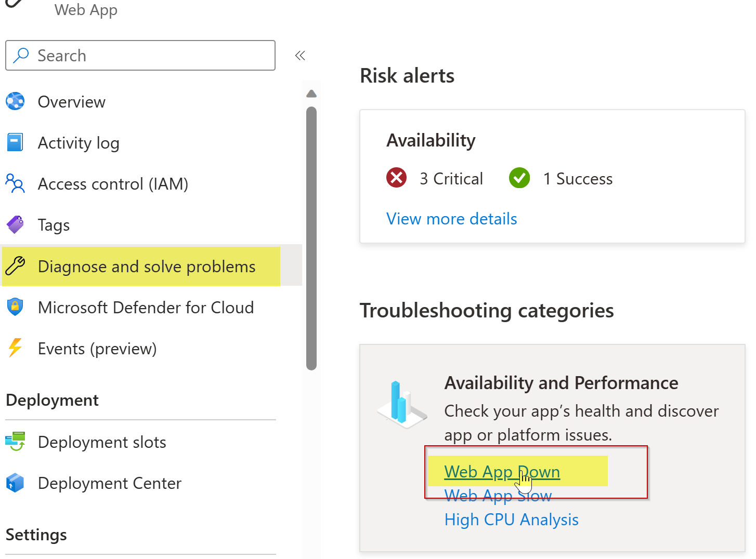Click the Microsoft Defender shield icon
Image resolution: width=756 pixels, height=559 pixels.
click(x=15, y=307)
